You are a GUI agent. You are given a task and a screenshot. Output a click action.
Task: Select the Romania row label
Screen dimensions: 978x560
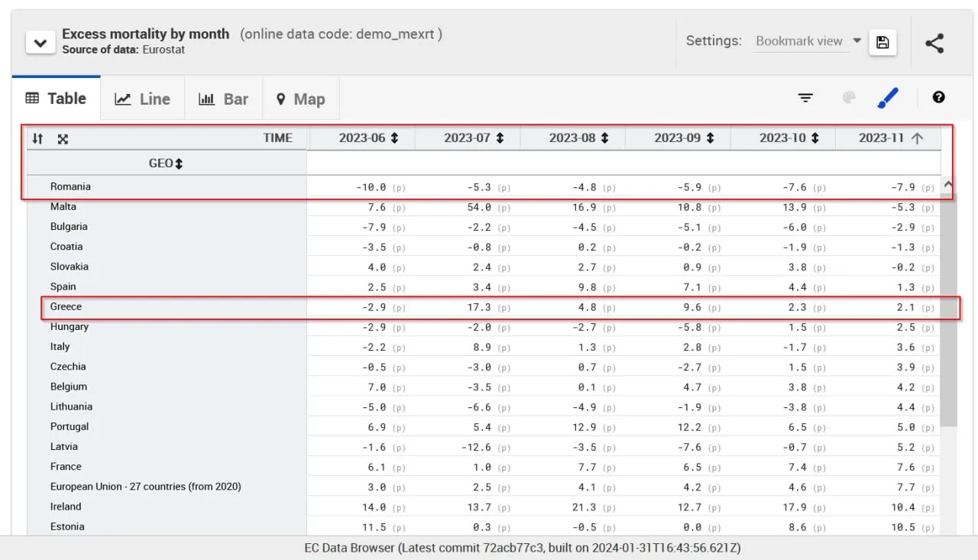click(x=70, y=186)
